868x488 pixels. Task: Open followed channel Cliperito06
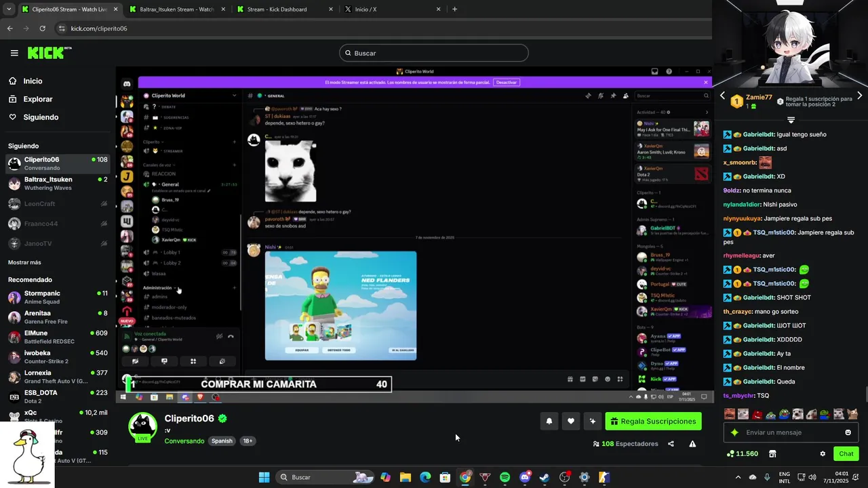pos(58,163)
